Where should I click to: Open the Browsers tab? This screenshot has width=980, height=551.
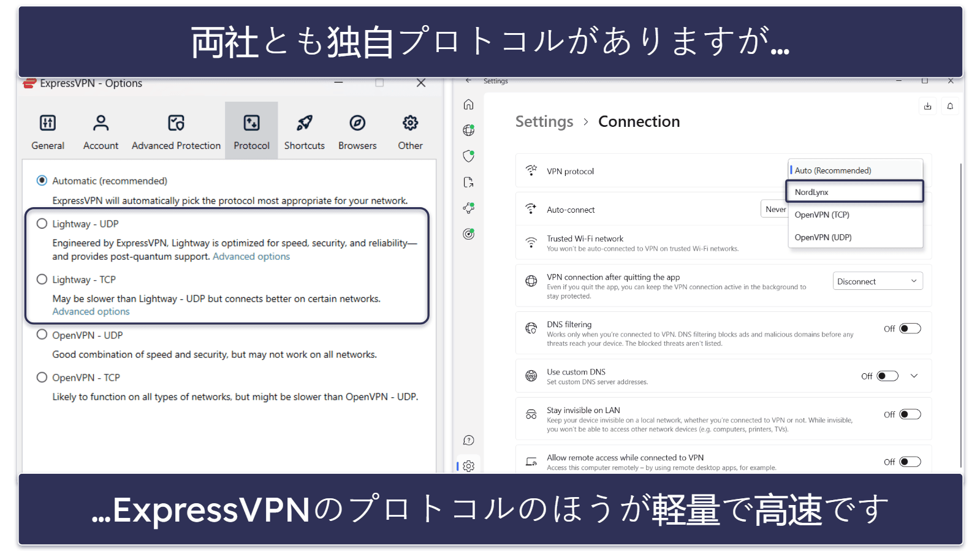[x=357, y=131]
